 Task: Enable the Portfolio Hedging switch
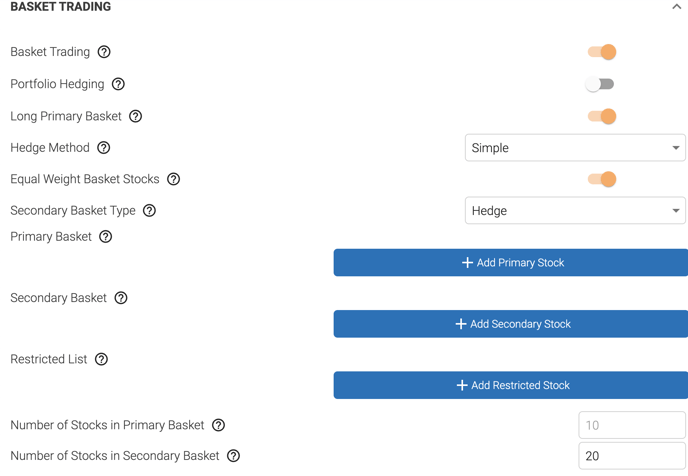tap(599, 84)
